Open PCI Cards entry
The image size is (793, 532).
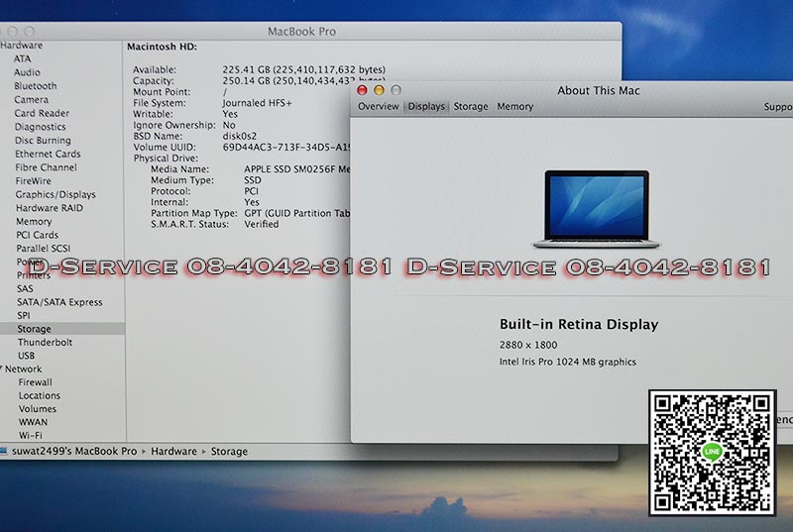[37, 235]
